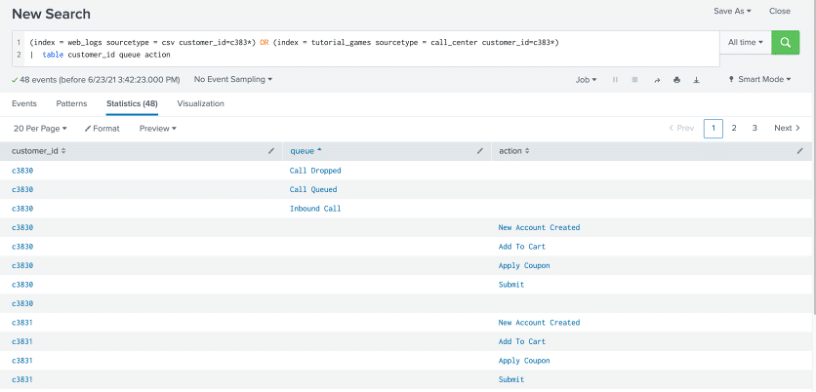Image resolution: width=816 pixels, height=392 pixels.
Task: Edit the queue column with pencil icon
Action: click(480, 151)
